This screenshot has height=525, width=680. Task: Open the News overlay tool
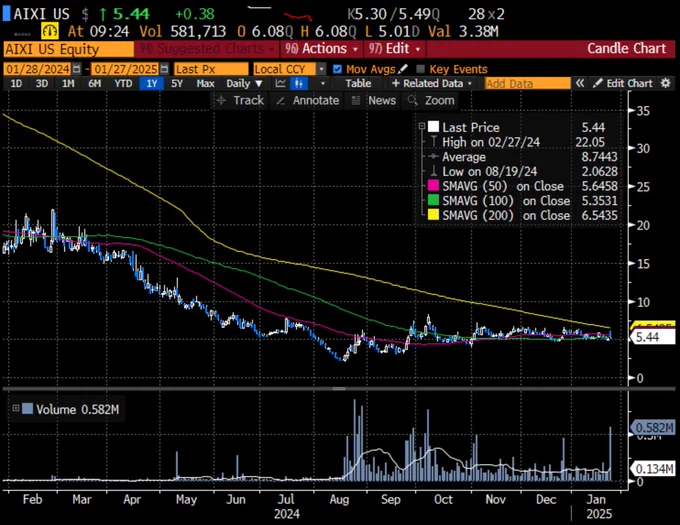(373, 101)
